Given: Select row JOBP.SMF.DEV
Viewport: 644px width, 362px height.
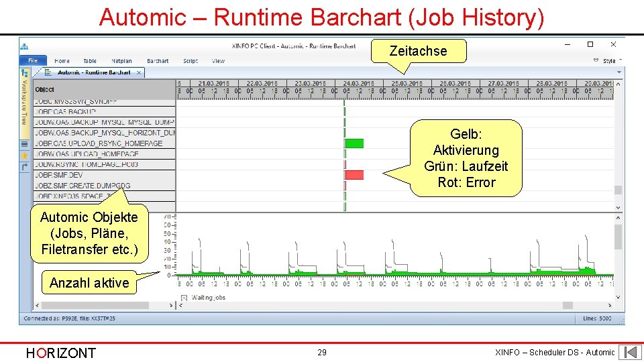Looking at the screenshot, I should [x=105, y=175].
